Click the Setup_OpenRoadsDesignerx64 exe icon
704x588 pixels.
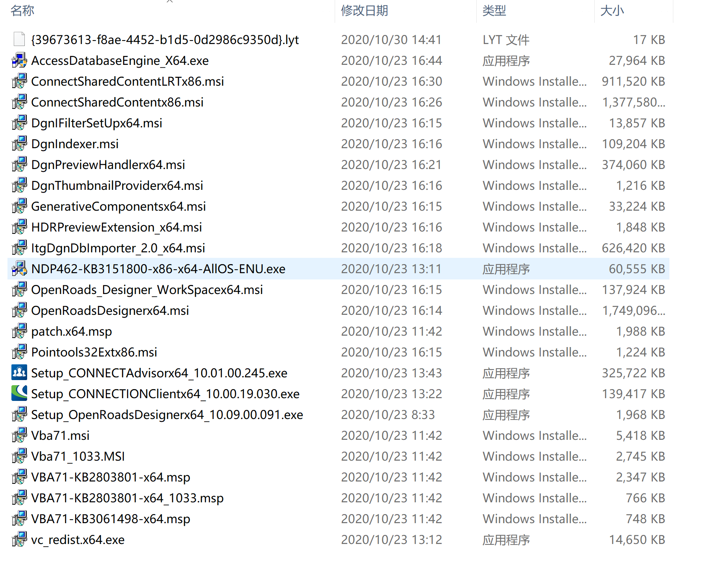pyautogui.click(x=19, y=414)
